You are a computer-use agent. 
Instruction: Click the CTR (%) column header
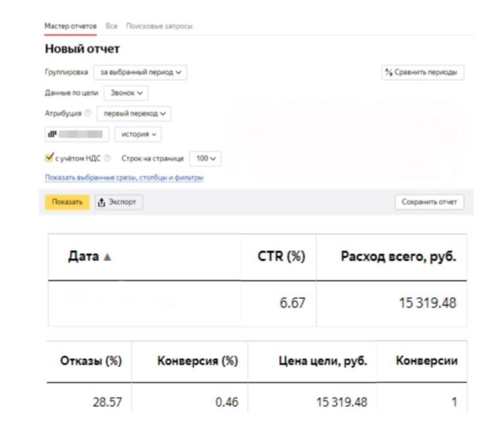(282, 257)
